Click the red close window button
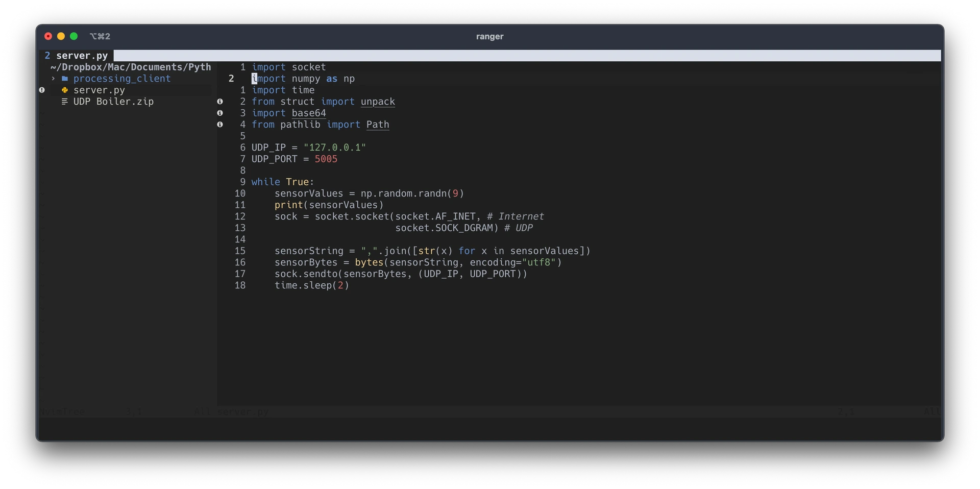 tap(48, 36)
